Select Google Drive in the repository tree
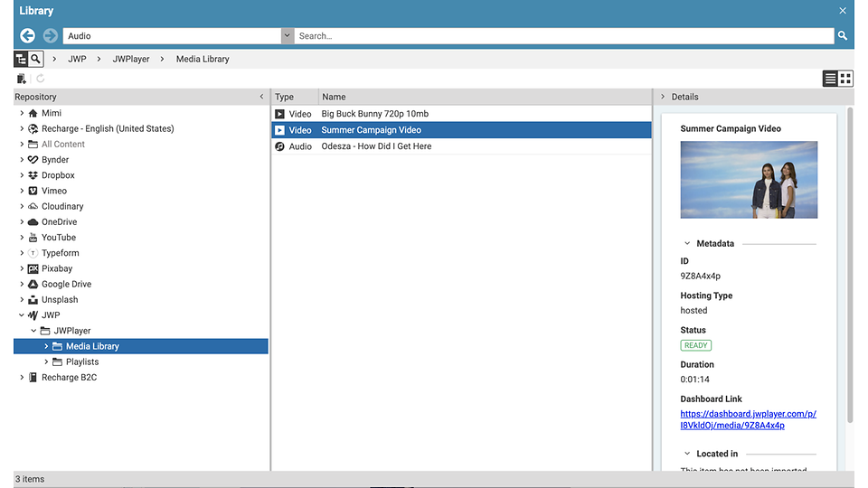The height and width of the screenshot is (488, 868). [x=66, y=284]
